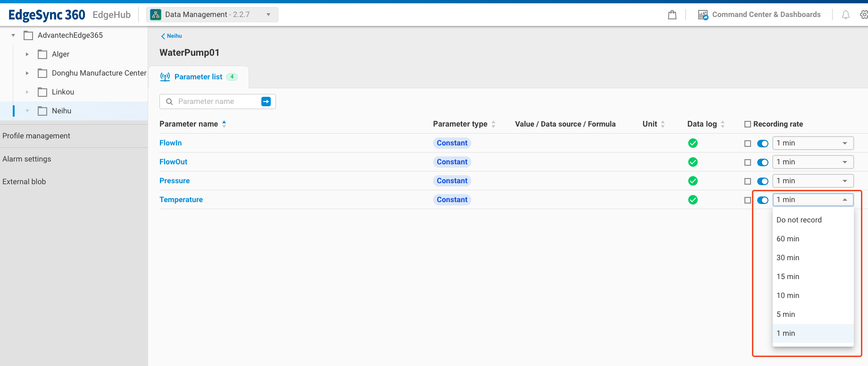Sort by Data log column arrows
Image resolution: width=868 pixels, height=366 pixels.
click(723, 124)
